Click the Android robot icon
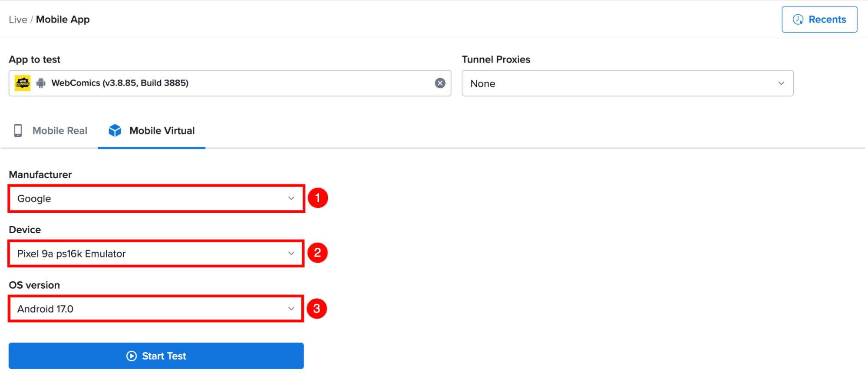 [41, 83]
